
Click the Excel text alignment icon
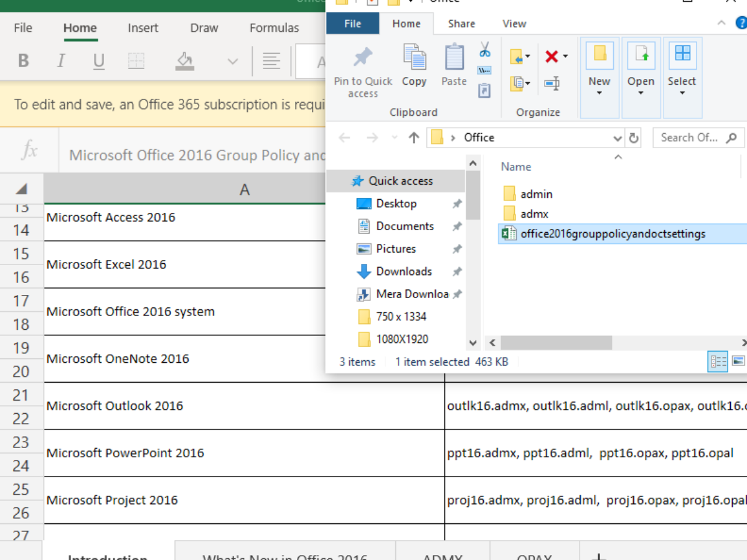[x=271, y=60]
